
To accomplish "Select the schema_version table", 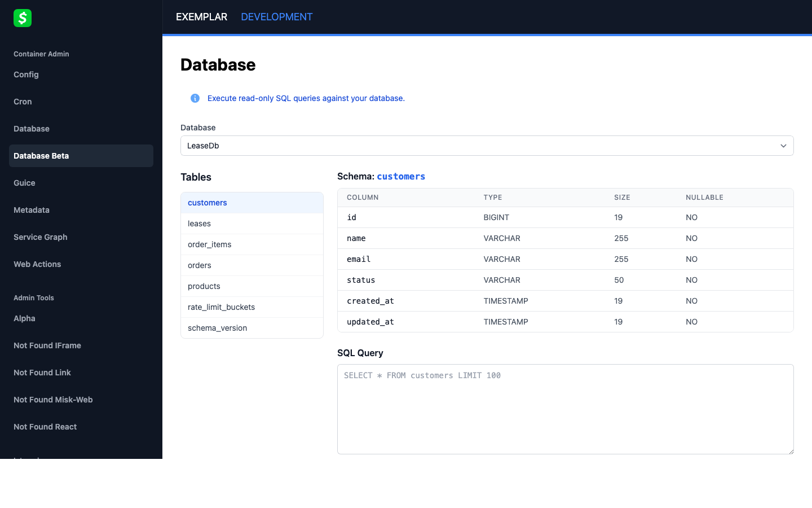I will (252, 328).
